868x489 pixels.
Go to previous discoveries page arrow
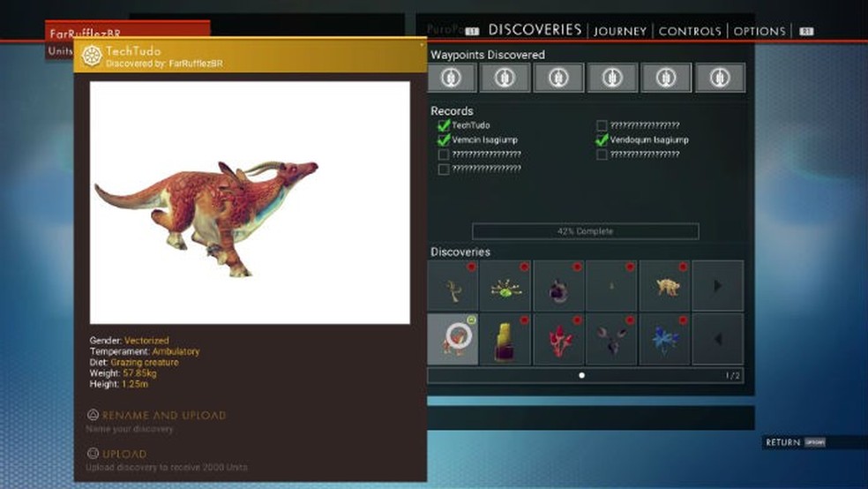718,339
